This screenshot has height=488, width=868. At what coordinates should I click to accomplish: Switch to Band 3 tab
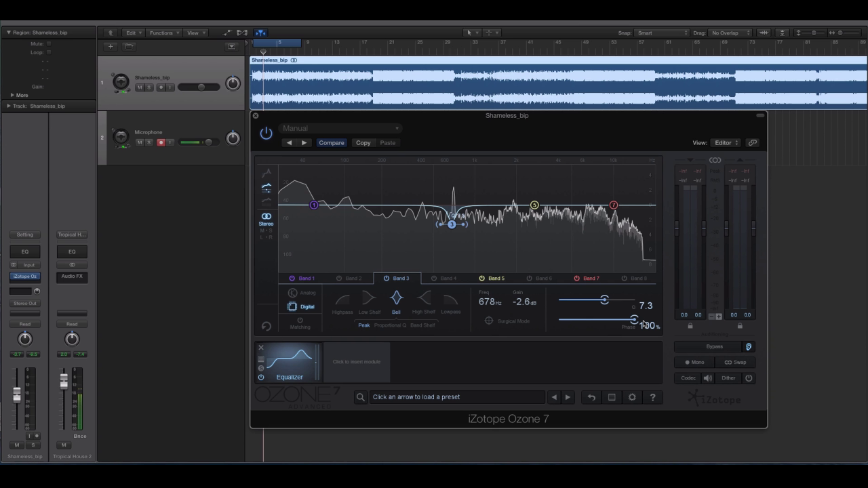click(397, 278)
